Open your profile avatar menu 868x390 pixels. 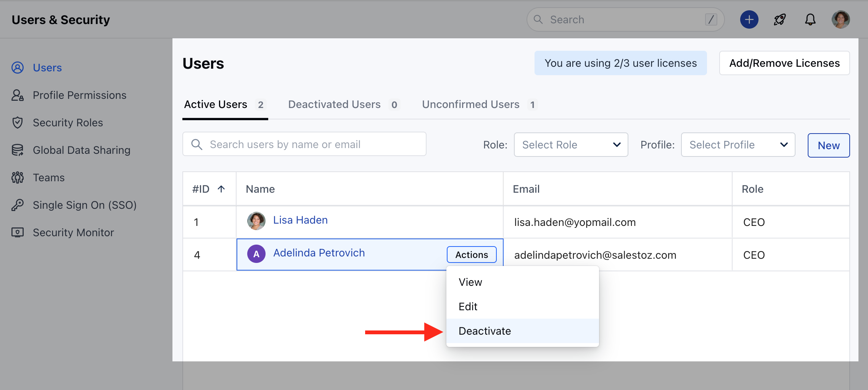pos(841,19)
